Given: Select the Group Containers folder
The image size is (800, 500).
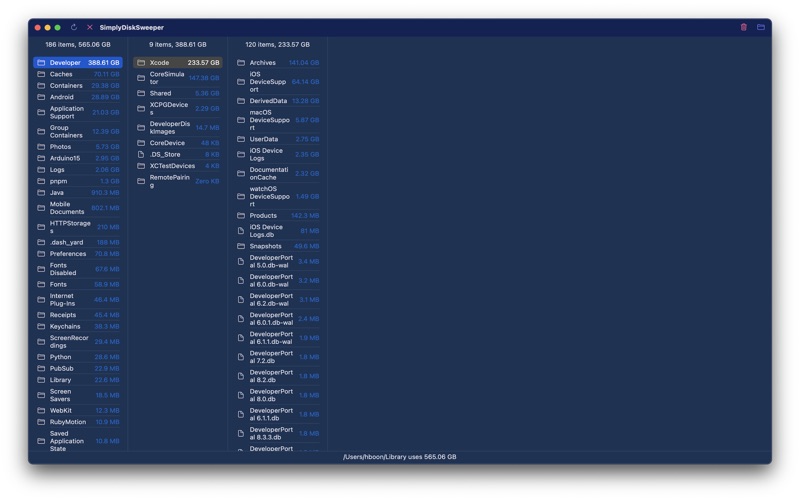Looking at the screenshot, I should (78, 131).
